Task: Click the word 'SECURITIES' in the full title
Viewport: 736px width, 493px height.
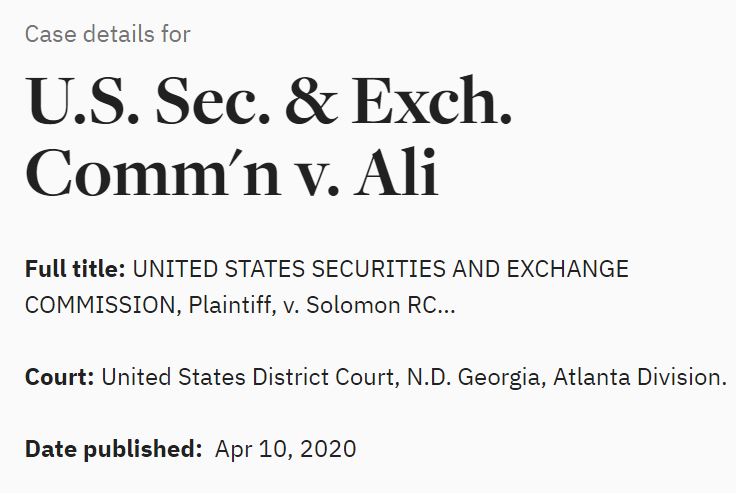Action: pyautogui.click(x=378, y=269)
